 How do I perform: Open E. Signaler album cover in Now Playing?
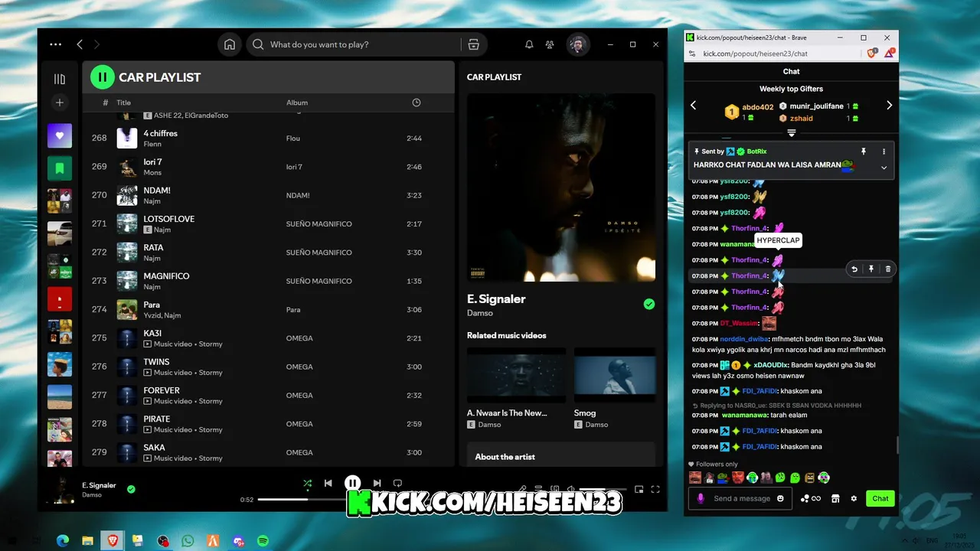click(x=561, y=187)
